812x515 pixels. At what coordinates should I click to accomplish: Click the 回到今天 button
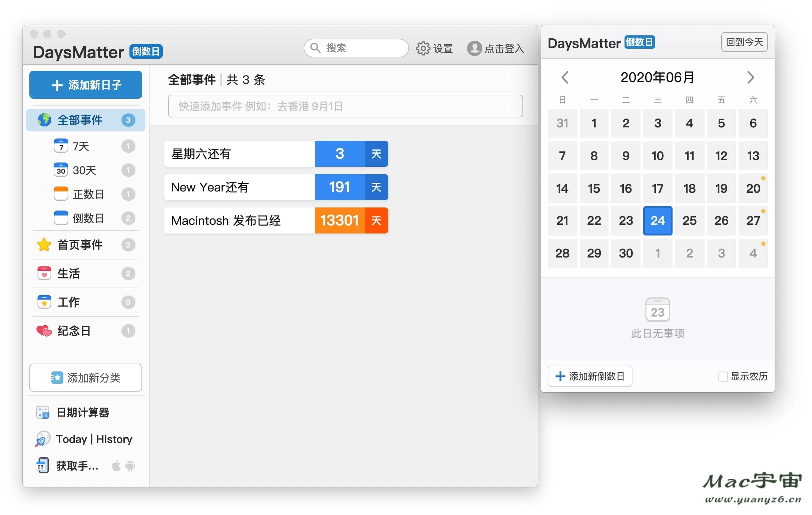point(744,42)
